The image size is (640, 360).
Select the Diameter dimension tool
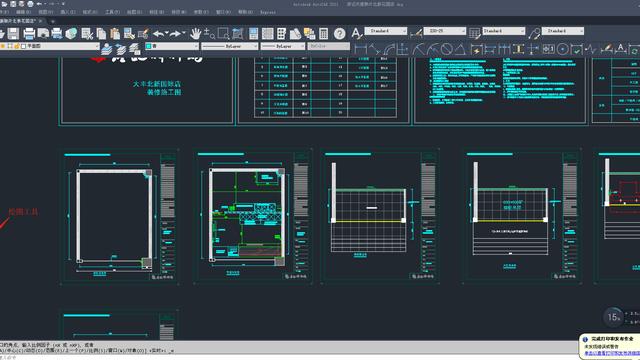pyautogui.click(x=447, y=49)
